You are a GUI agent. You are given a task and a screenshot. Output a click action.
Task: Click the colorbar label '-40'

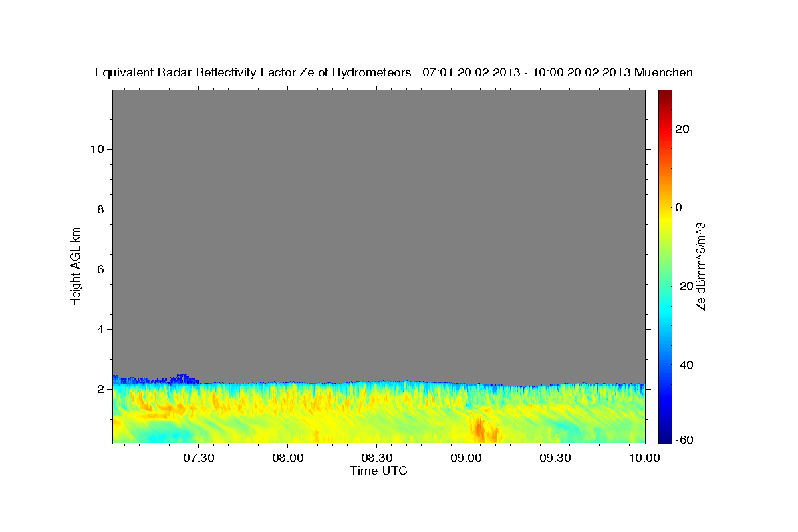click(x=684, y=365)
